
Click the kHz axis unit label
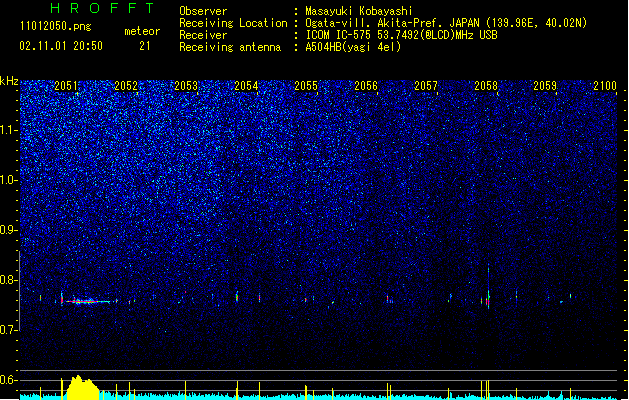pyautogui.click(x=9, y=81)
